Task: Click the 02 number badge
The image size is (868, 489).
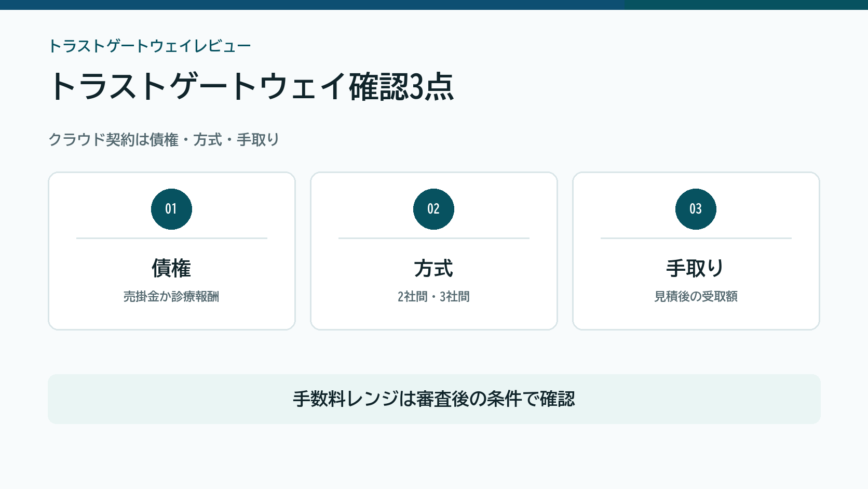Action: tap(433, 209)
